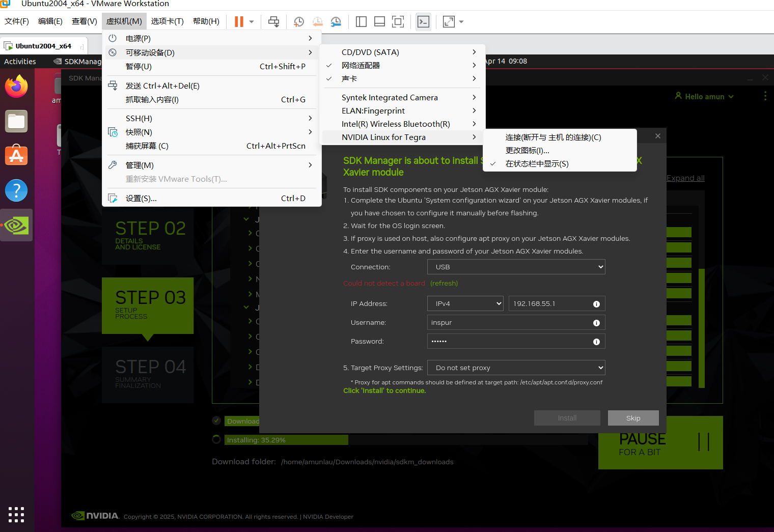Viewport: 774px width, 532px height.
Task: Select 捕获屏幕 (C) menu entry
Action: [212, 146]
